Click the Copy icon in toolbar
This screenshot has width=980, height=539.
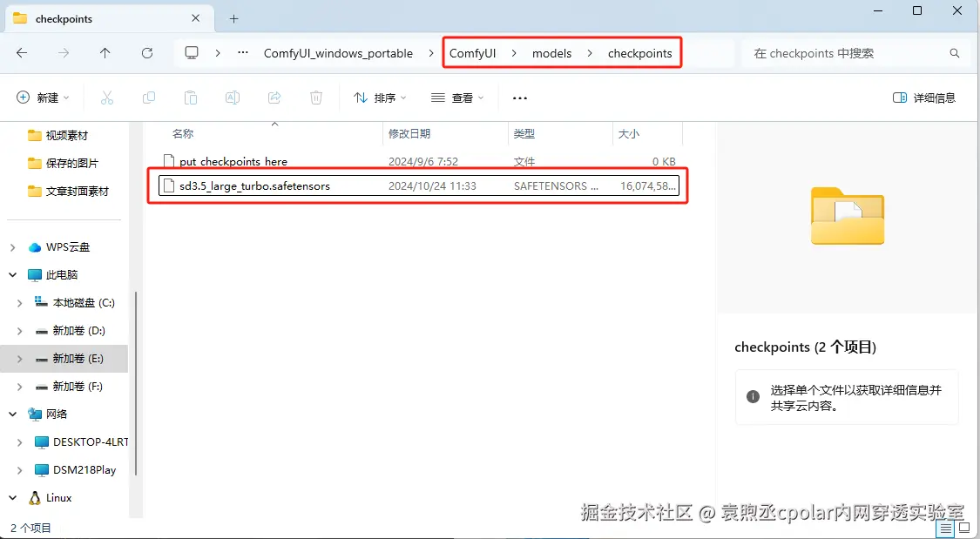point(149,98)
